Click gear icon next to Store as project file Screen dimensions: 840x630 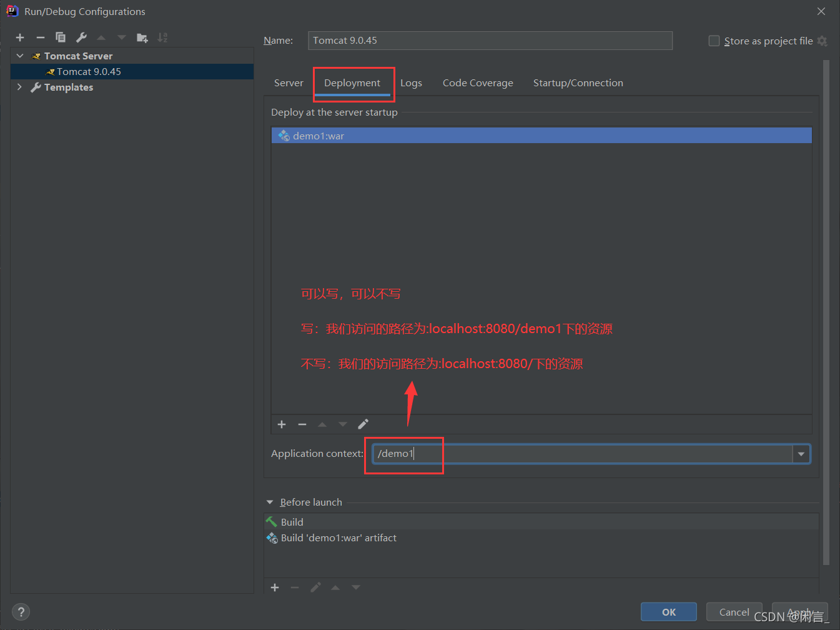click(822, 41)
